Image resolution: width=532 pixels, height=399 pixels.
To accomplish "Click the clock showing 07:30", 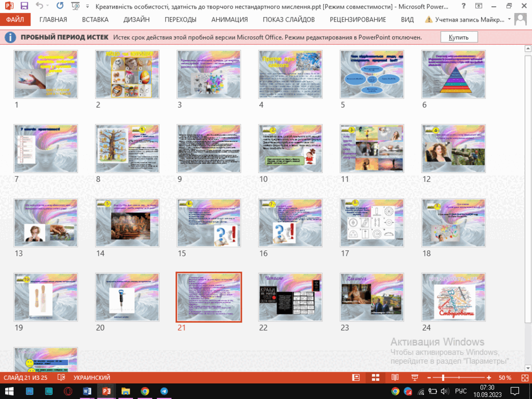I will tap(487, 388).
